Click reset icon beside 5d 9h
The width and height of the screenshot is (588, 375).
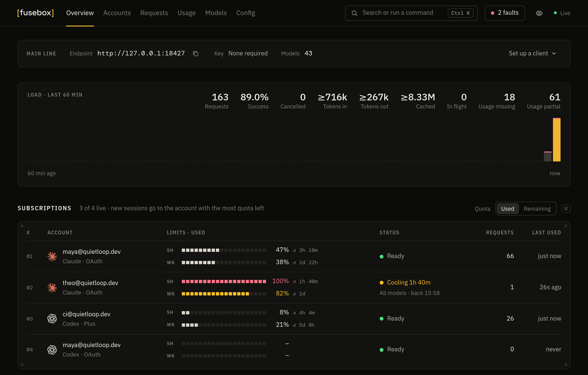tap(294, 325)
